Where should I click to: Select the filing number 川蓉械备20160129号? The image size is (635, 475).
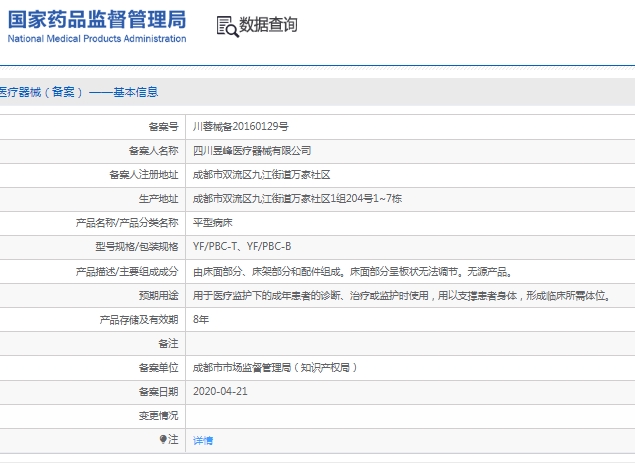(241, 127)
